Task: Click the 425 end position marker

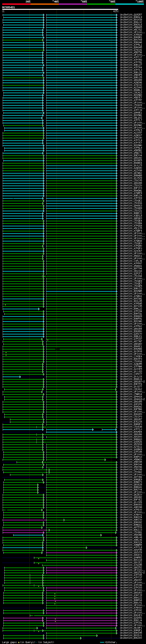Action: [x=115, y=11]
